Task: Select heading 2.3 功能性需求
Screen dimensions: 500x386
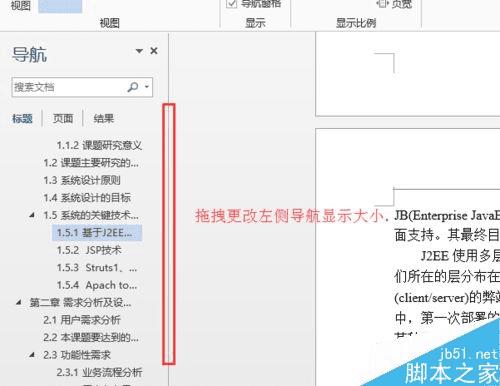Action: (77, 355)
